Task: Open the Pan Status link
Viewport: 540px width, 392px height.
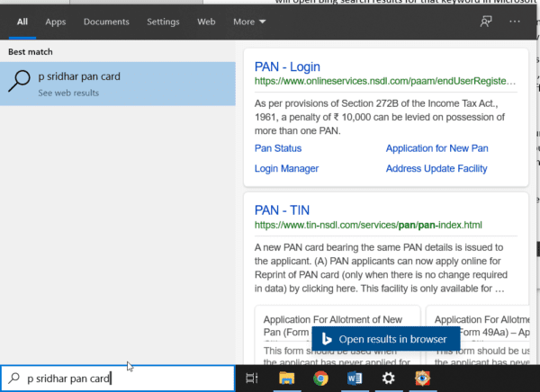Action: pos(278,148)
